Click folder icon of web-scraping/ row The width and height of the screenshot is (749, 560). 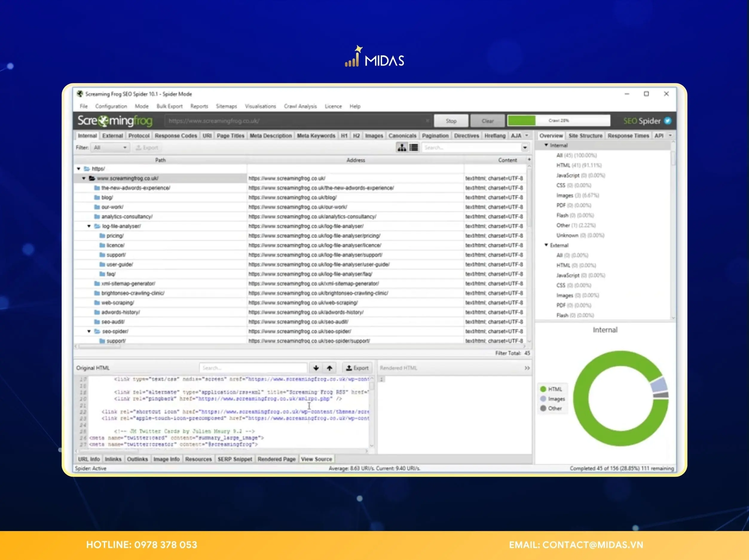[97, 303]
